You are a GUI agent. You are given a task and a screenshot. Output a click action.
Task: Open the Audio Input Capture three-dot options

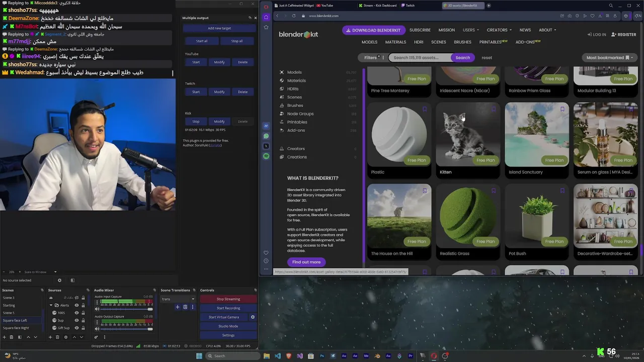pyautogui.click(x=97, y=302)
